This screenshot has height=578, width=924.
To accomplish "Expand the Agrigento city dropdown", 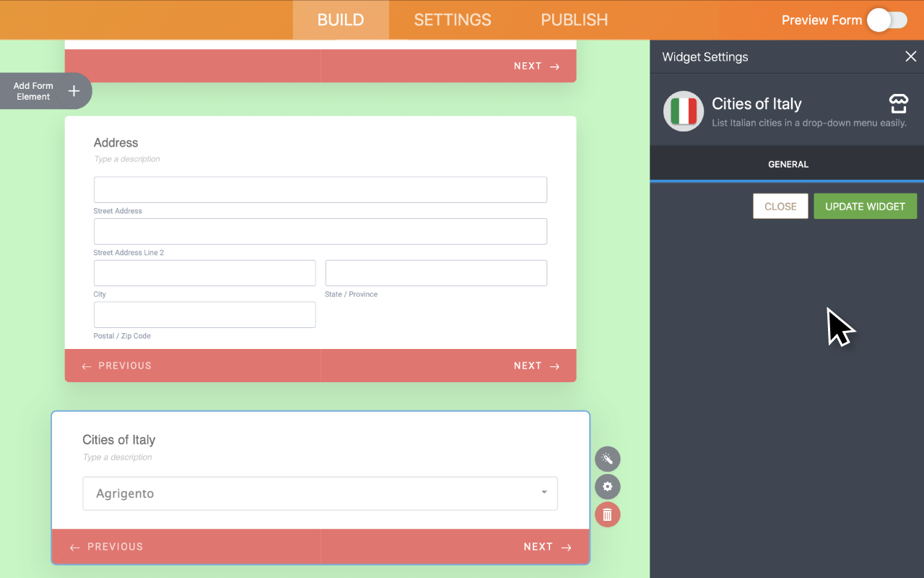I will tap(543, 493).
